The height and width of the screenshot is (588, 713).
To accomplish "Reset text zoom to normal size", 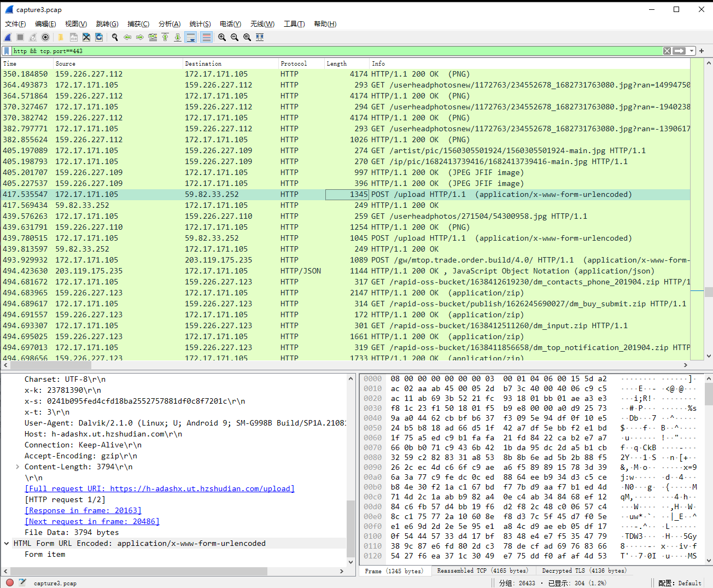I will point(247,37).
